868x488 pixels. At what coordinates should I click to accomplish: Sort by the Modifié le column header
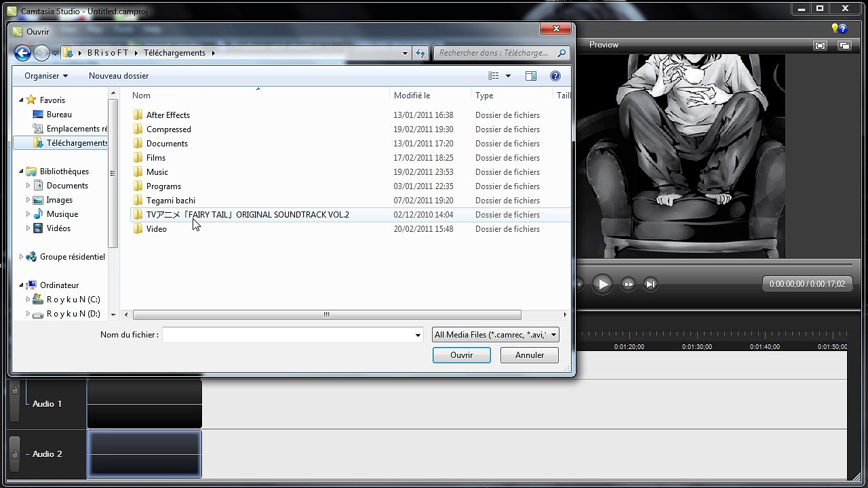[x=430, y=96]
